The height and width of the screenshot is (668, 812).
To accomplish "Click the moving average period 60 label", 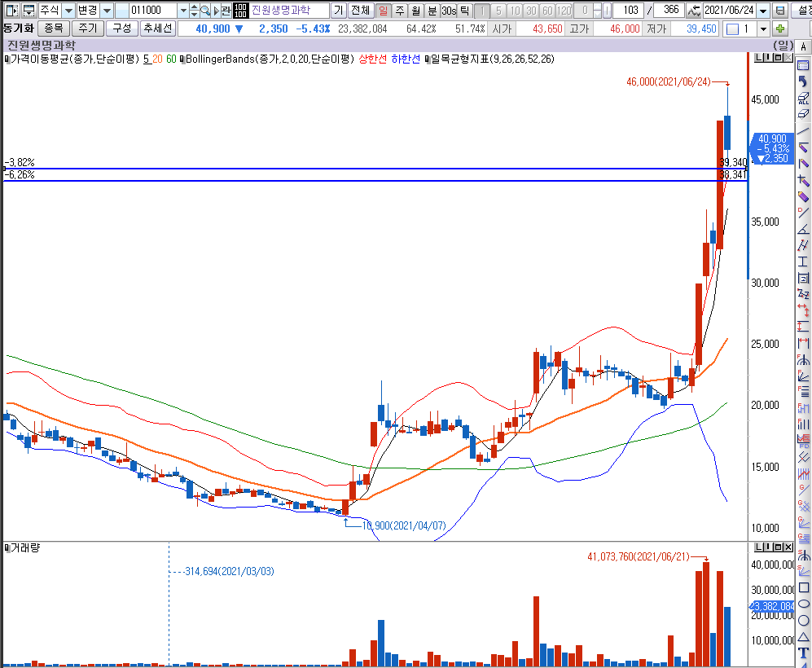I will point(171,59).
